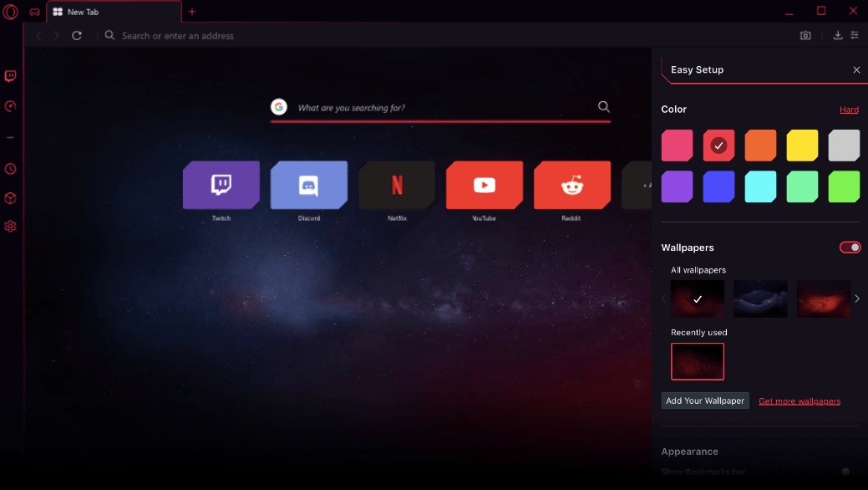Turn off the Wallpapers toggle

[850, 248]
